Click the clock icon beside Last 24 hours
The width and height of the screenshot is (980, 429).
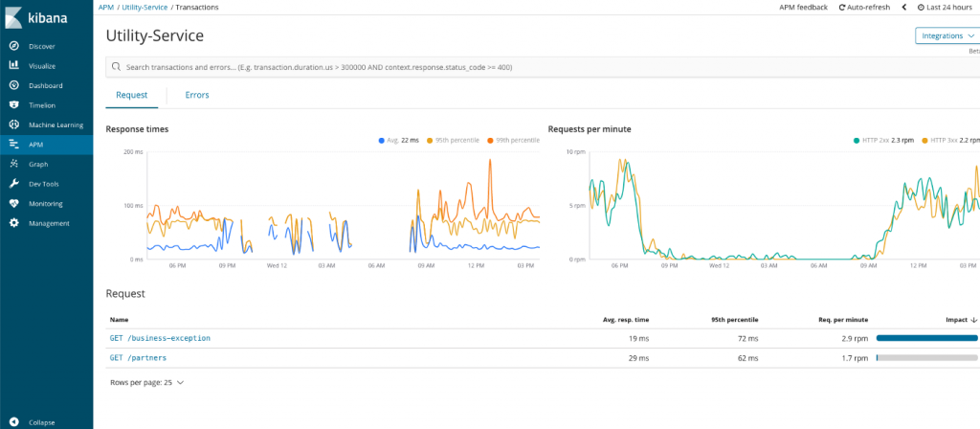(x=921, y=8)
